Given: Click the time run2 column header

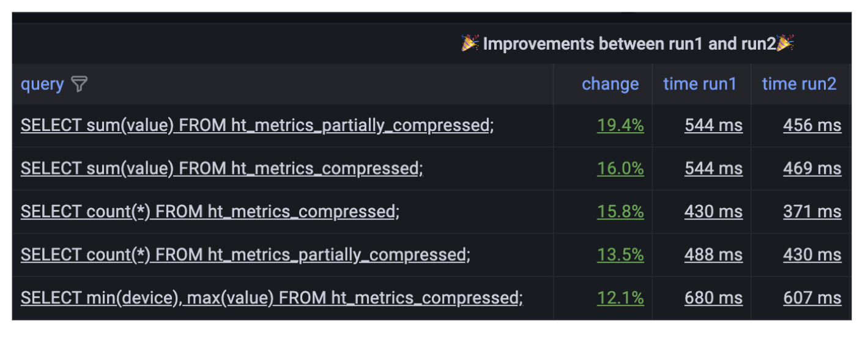Looking at the screenshot, I should 799,84.
